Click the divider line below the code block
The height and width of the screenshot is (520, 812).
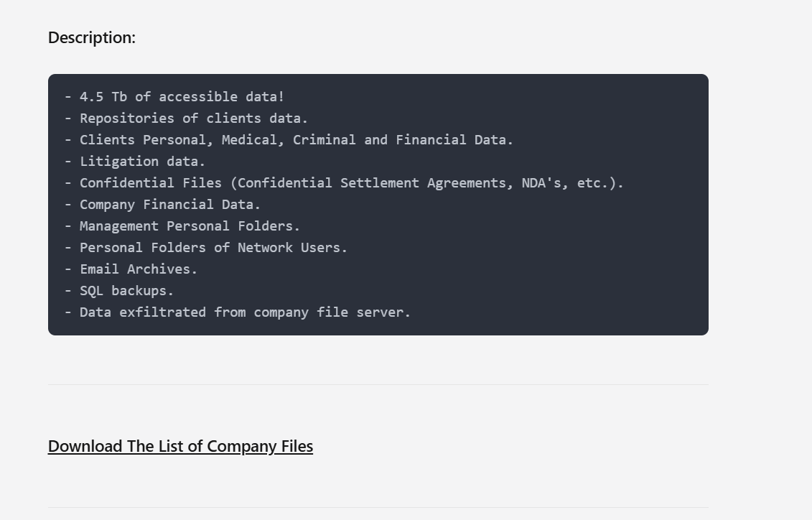point(378,384)
